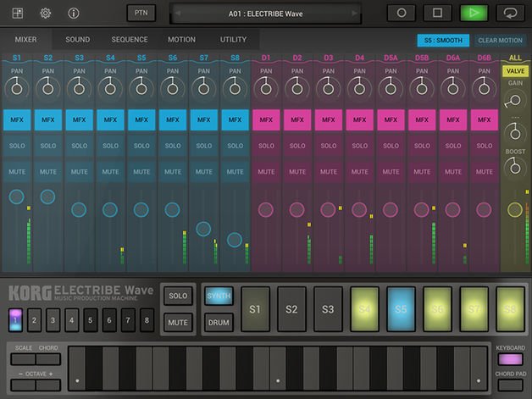Select SYNTH part mode

click(219, 296)
